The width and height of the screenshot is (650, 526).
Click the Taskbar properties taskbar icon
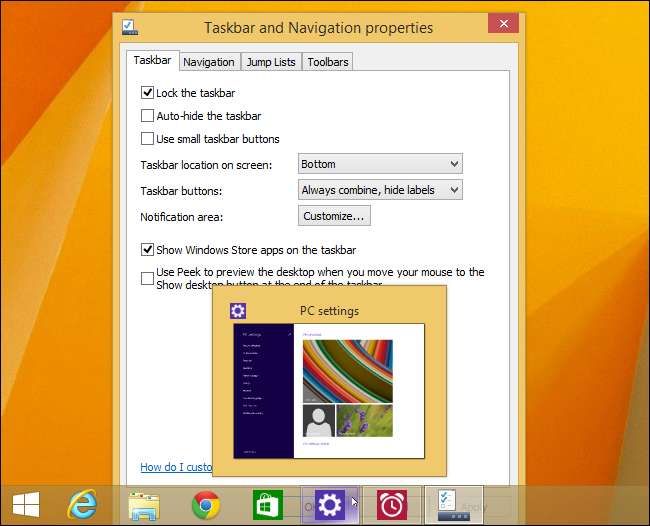[453, 506]
